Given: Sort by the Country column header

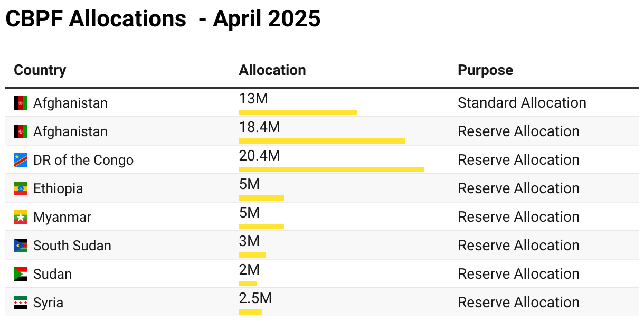Looking at the screenshot, I should point(40,70).
